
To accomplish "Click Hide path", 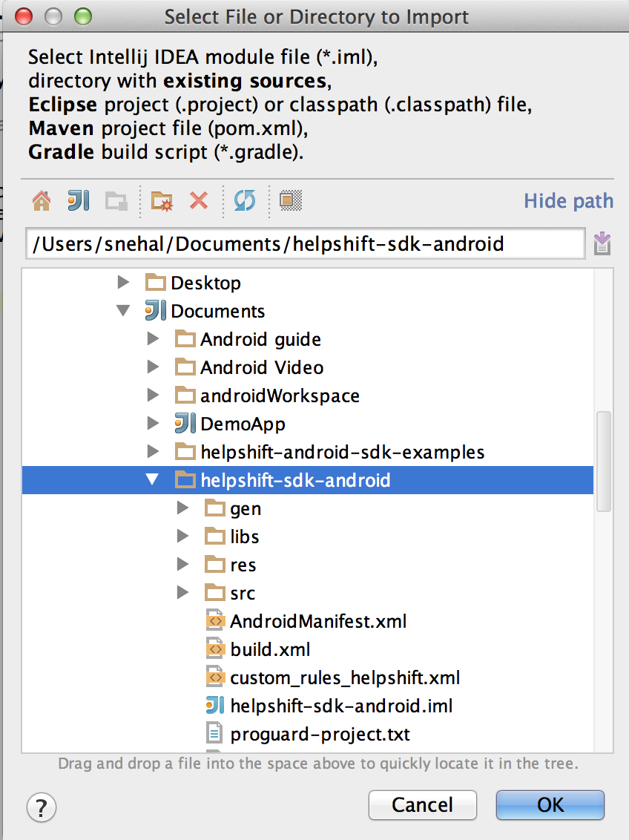I will click(x=568, y=200).
